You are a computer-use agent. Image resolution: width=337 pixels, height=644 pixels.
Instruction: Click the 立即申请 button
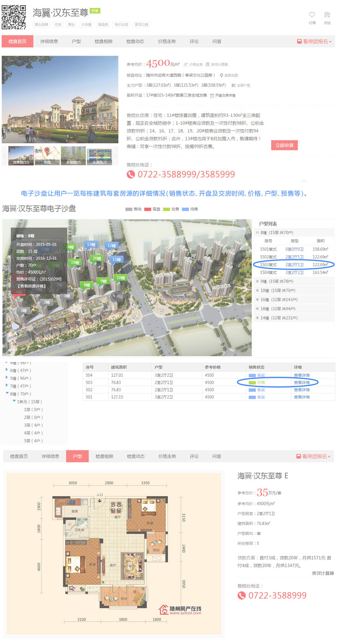point(285,146)
